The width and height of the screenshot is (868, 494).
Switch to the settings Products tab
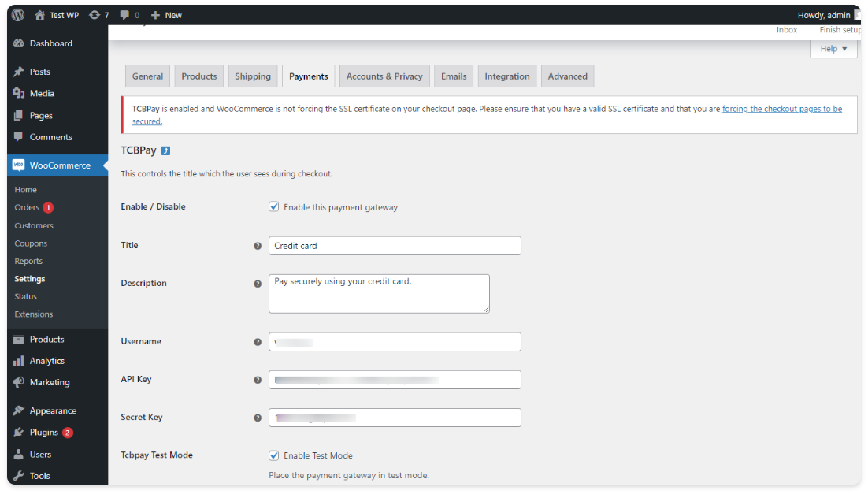(198, 76)
